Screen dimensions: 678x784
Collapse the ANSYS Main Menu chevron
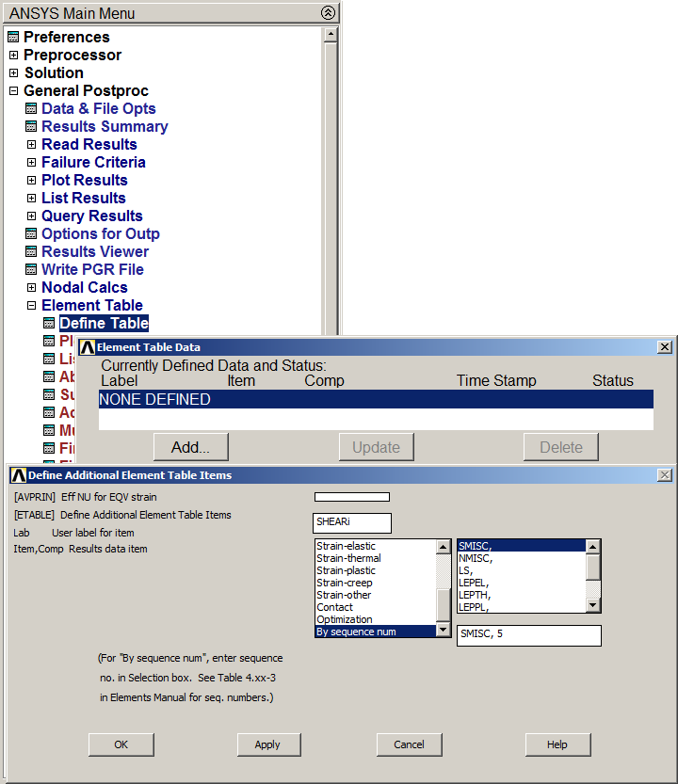(327, 13)
